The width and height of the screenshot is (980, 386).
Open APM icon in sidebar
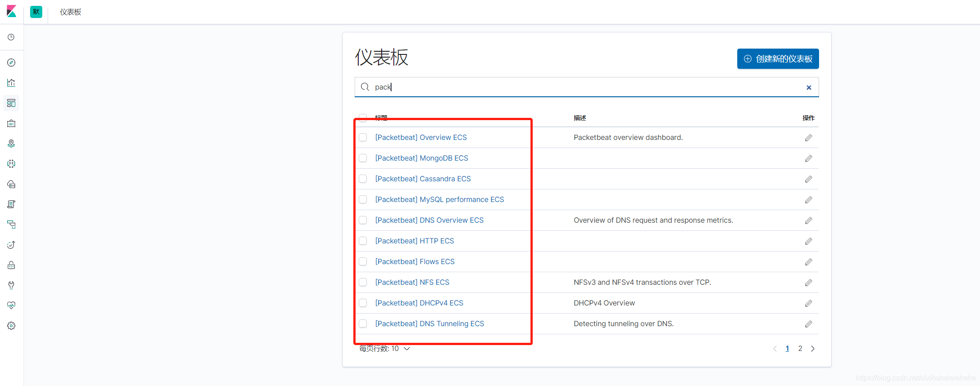tap(11, 224)
